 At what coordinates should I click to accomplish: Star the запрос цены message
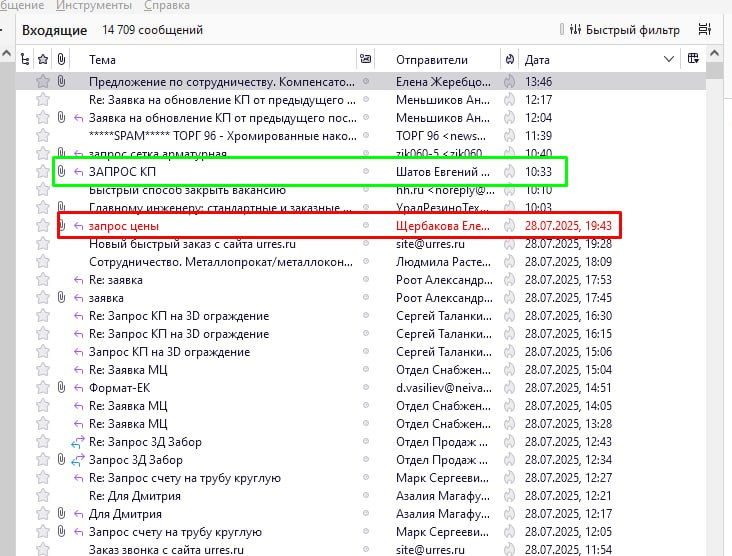pos(43,225)
